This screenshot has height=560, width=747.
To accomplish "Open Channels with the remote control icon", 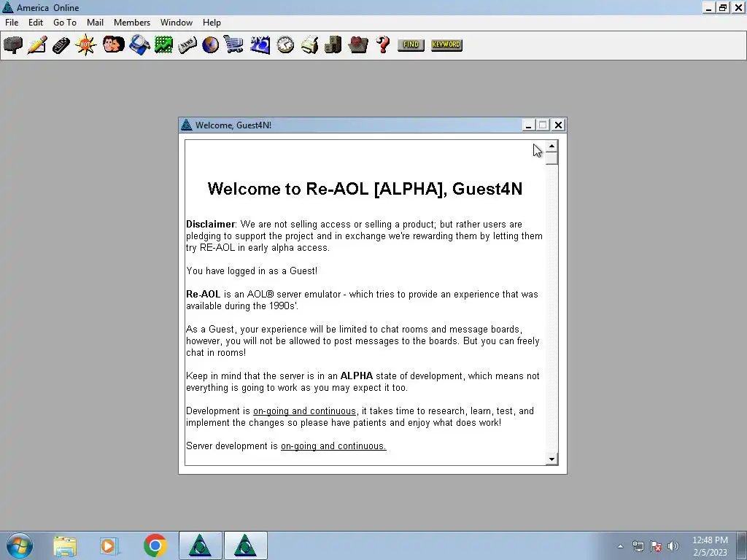I will 61,44.
